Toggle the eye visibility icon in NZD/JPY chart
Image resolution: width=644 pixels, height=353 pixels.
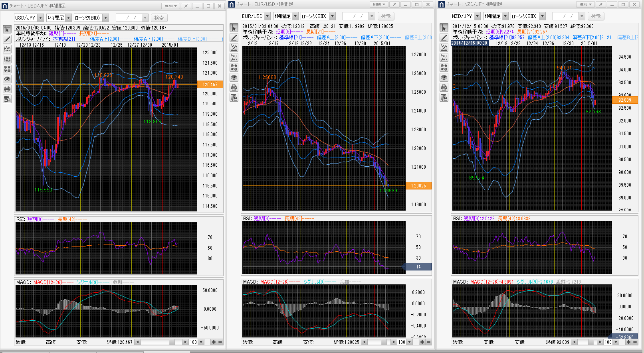(444, 77)
